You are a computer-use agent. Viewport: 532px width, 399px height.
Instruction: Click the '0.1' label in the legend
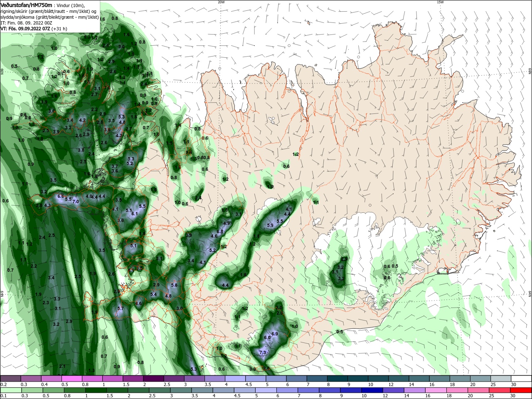[x=4, y=396]
